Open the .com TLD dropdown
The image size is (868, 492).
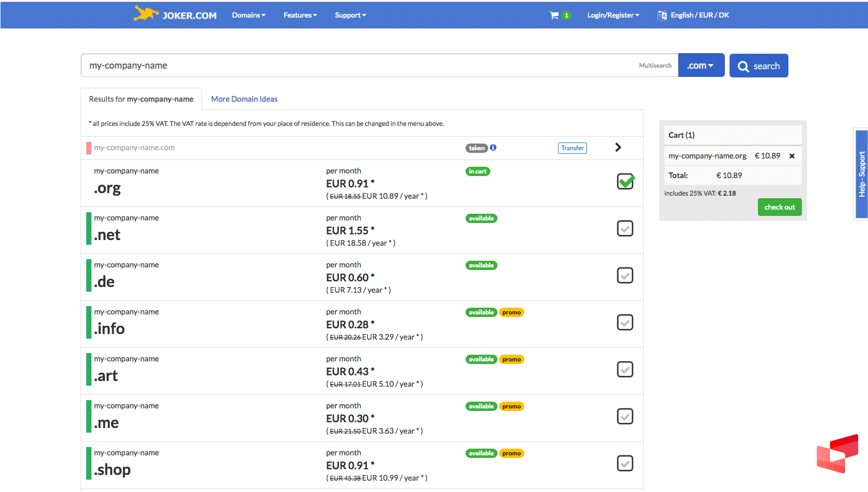pos(701,66)
